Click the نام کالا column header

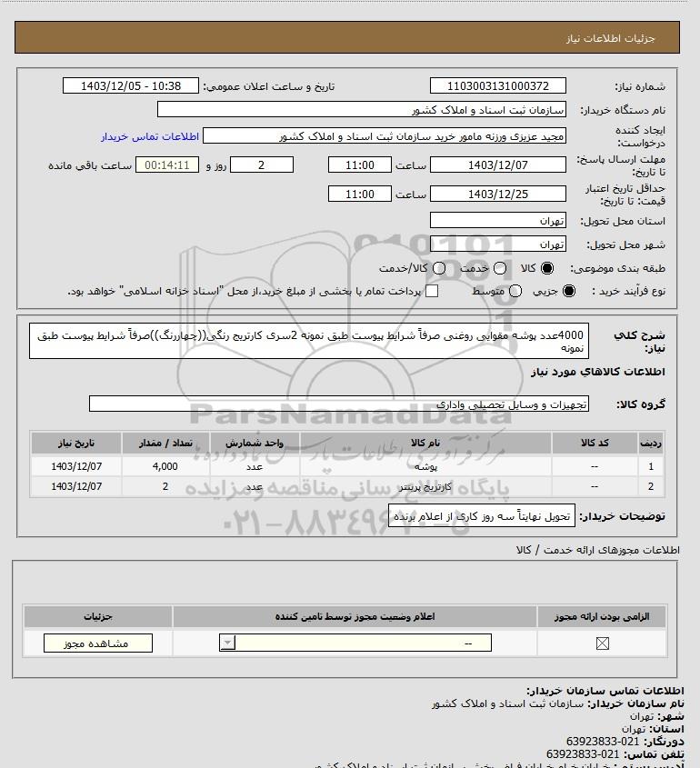tap(425, 443)
